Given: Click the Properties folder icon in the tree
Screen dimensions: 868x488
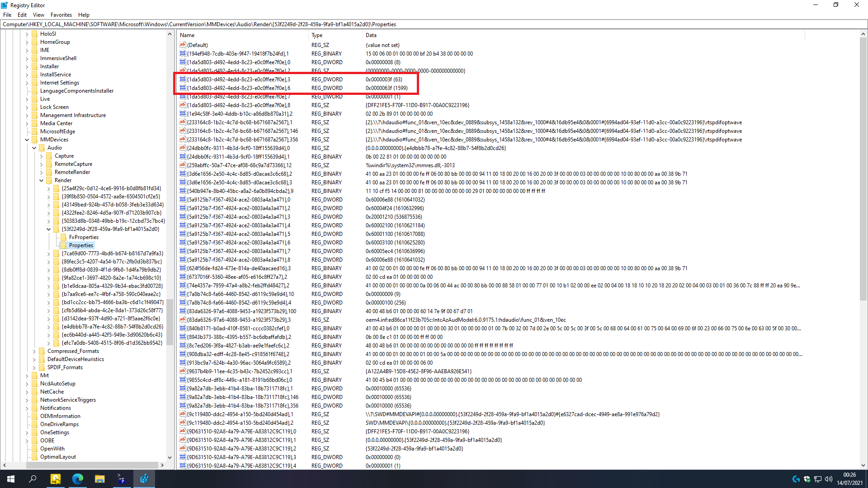Looking at the screenshot, I should click(x=63, y=245).
